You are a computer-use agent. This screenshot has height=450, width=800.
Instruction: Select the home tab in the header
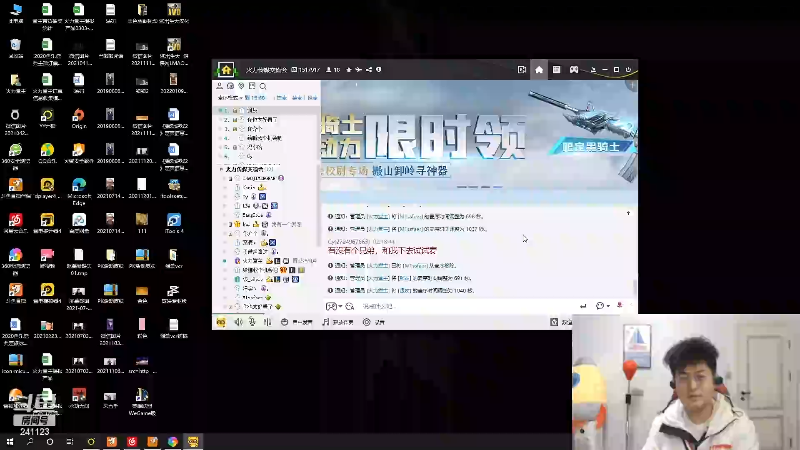click(x=539, y=69)
